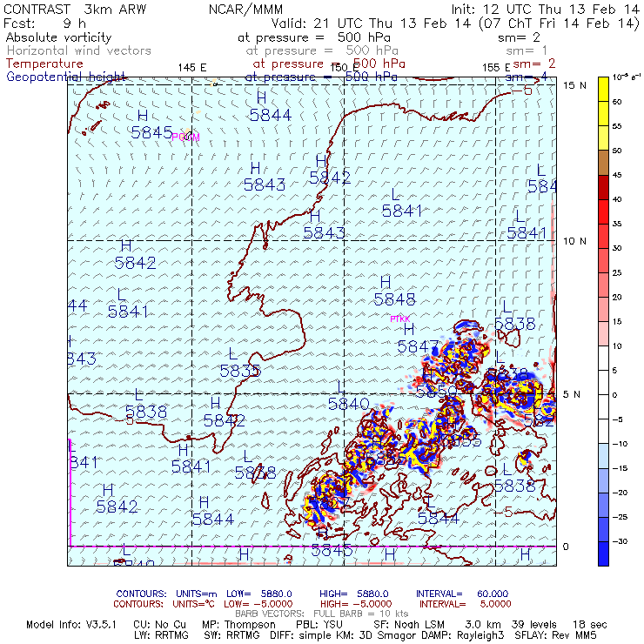Click the "Model Info: V3.5.1" text
Viewport: 644px width, 644px height.
tap(71, 625)
